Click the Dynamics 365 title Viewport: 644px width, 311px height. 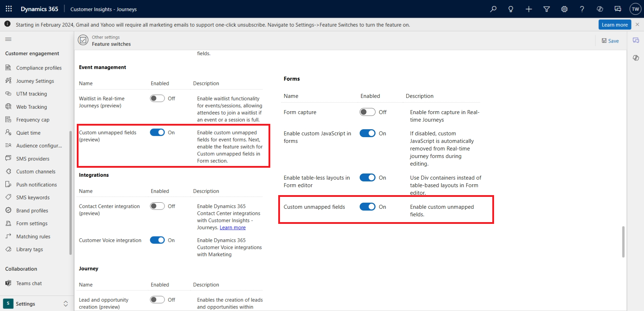(39, 9)
